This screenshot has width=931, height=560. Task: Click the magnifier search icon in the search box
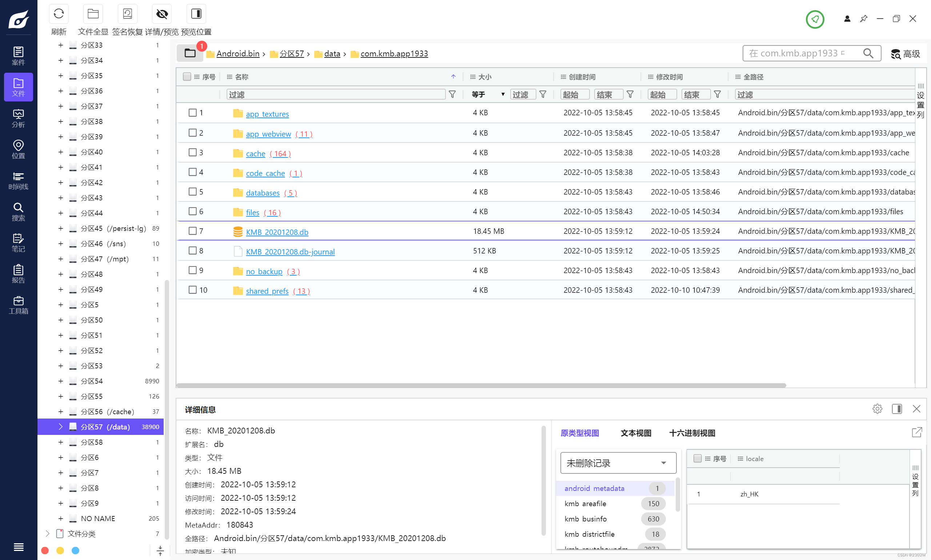(x=868, y=53)
